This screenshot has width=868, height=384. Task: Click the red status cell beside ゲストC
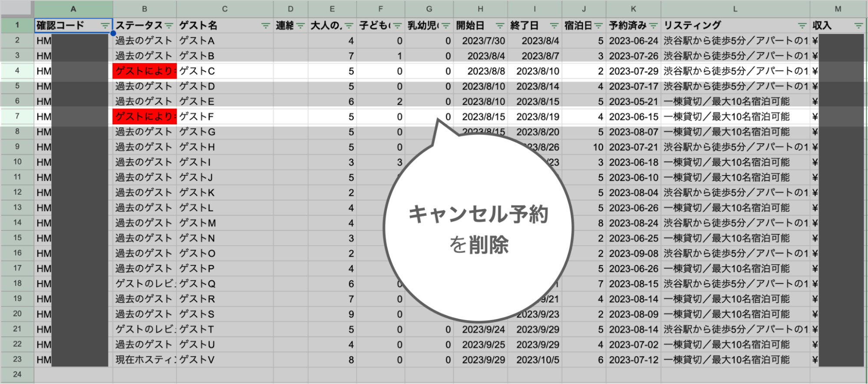tap(145, 71)
